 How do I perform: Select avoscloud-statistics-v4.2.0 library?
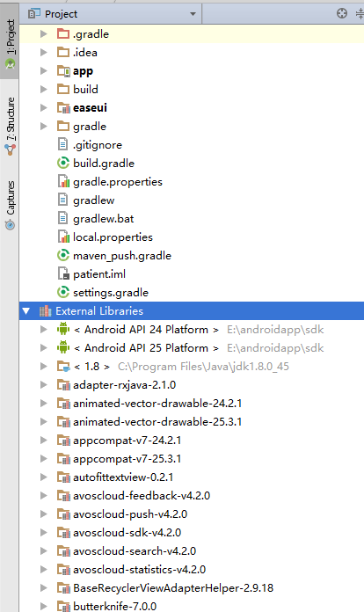[139, 570]
